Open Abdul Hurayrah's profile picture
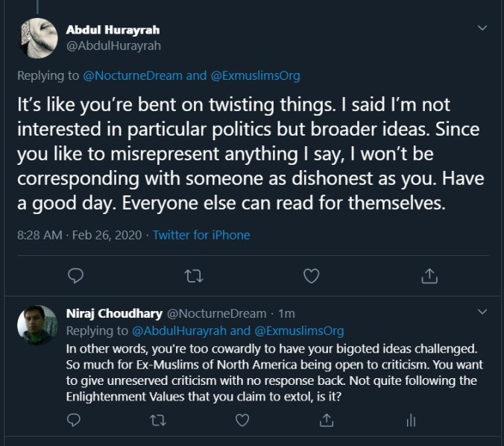Image resolution: width=504 pixels, height=446 pixels. click(x=37, y=37)
